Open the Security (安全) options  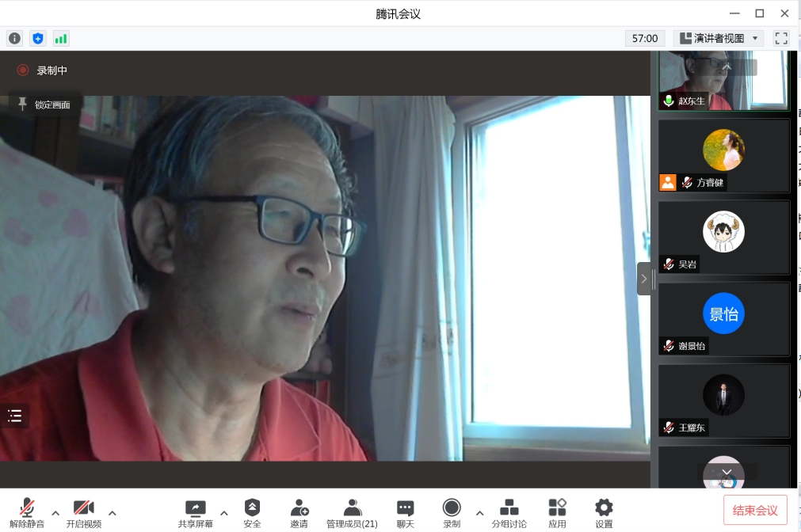click(x=252, y=512)
